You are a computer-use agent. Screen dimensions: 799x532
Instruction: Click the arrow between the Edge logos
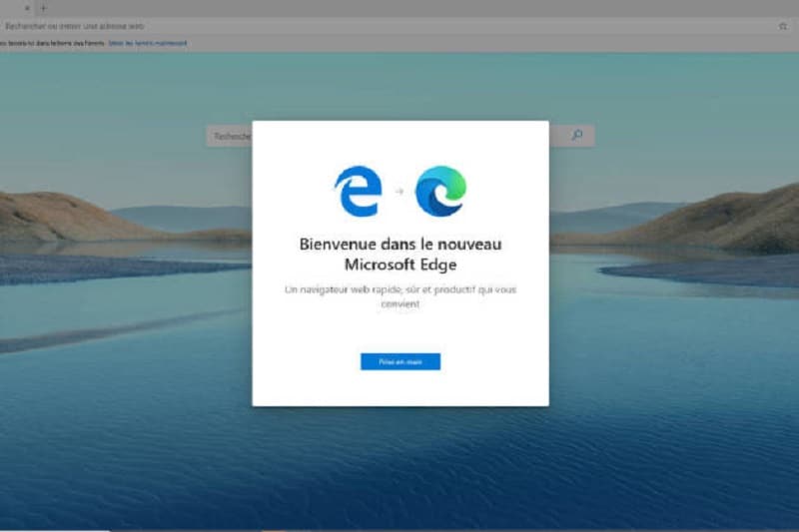(399, 192)
